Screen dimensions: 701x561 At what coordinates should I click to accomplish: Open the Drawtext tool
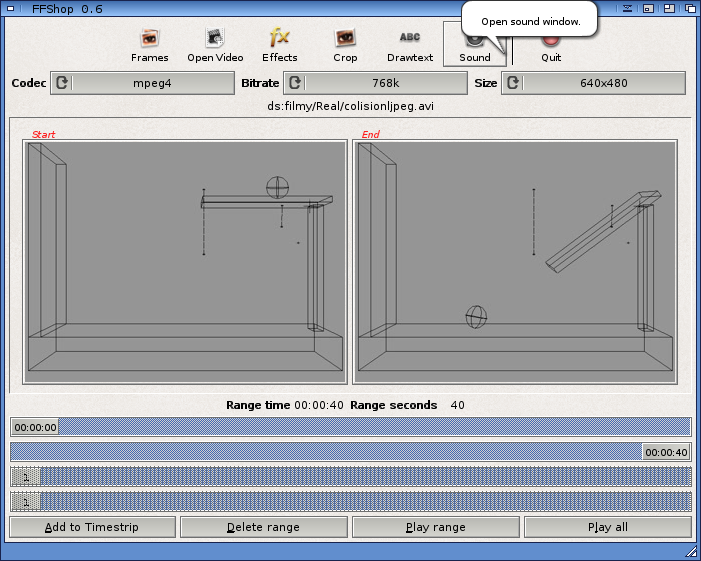click(410, 44)
